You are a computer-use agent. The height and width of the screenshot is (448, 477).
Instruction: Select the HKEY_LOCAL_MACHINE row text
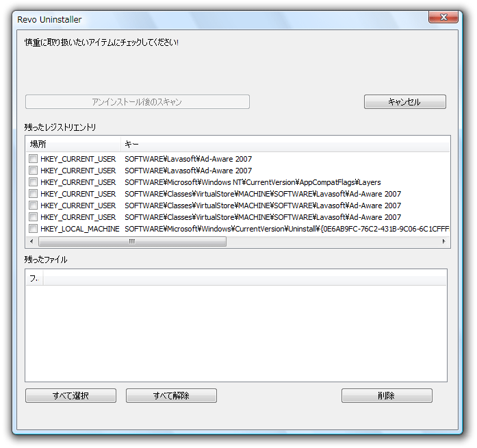[x=79, y=229]
